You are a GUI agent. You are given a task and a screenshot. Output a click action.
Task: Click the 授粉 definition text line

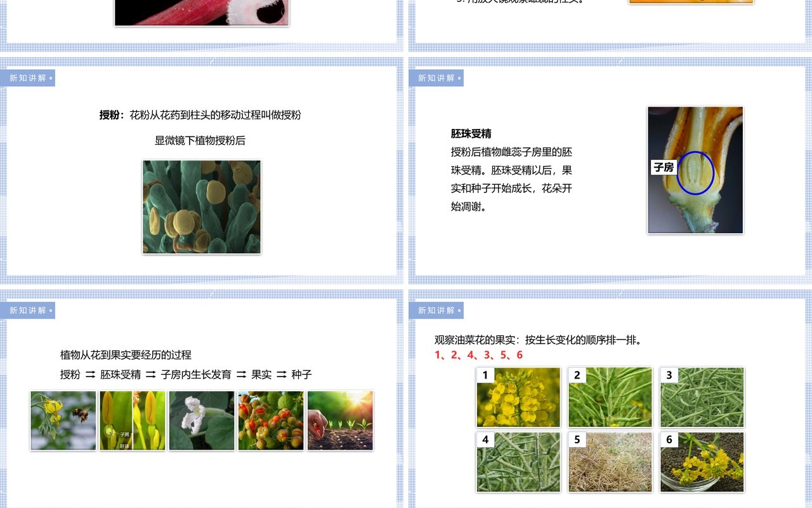[x=200, y=115]
